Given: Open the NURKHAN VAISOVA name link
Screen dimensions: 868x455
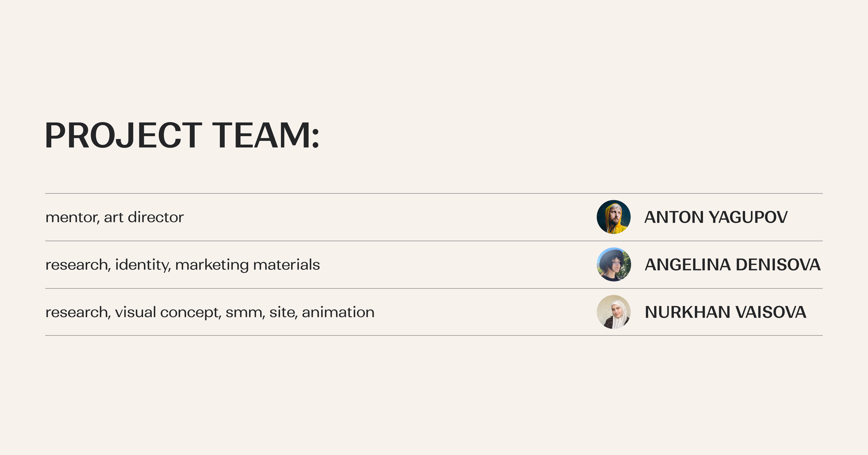Looking at the screenshot, I should pos(725,312).
